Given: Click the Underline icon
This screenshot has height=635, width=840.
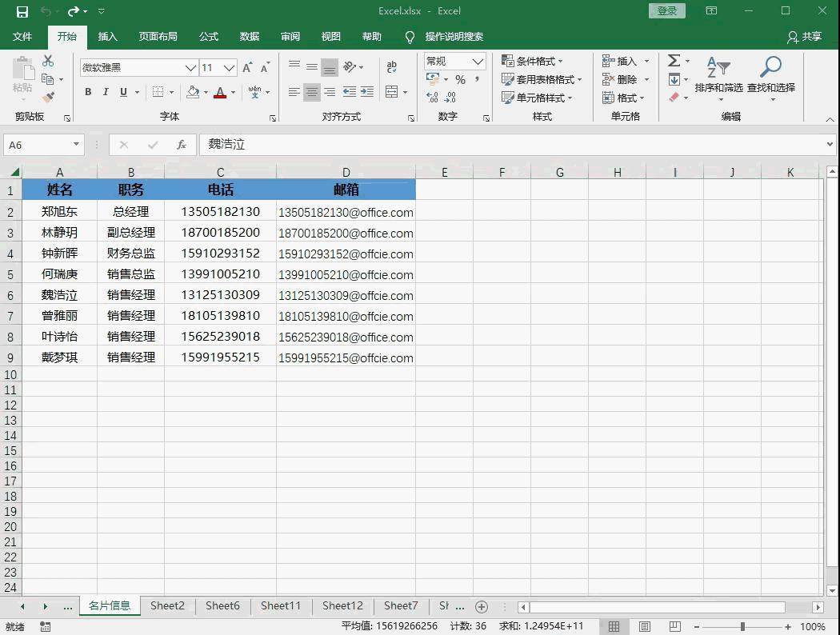Looking at the screenshot, I should (x=122, y=92).
